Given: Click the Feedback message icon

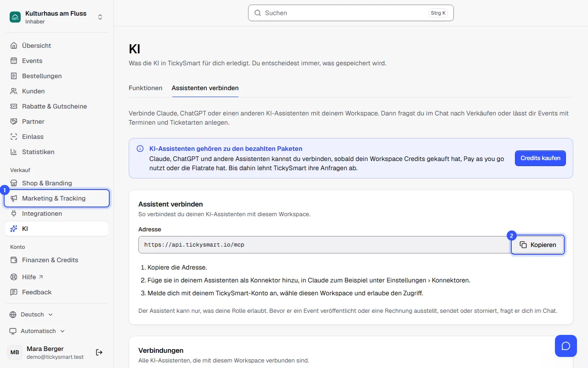Looking at the screenshot, I should (14, 292).
